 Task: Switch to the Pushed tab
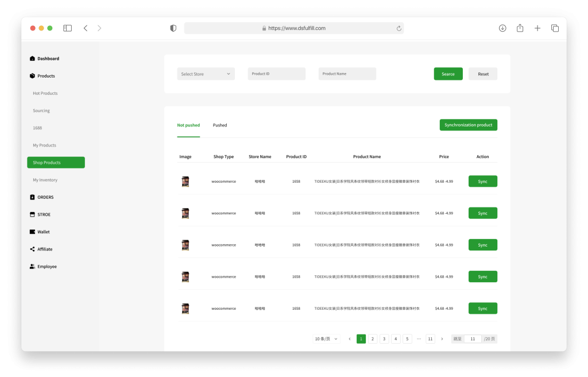click(220, 125)
